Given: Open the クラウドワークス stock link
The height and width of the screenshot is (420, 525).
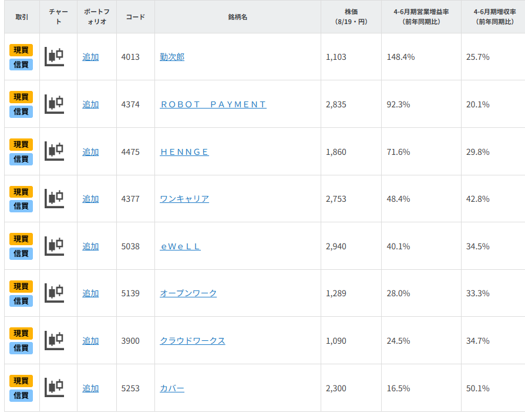Looking at the screenshot, I should coord(193,341).
